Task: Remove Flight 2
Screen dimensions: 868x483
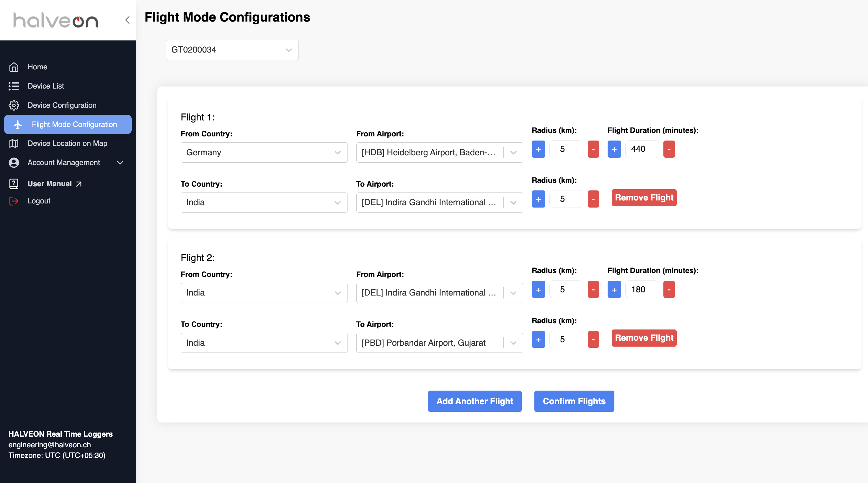Action: click(644, 338)
